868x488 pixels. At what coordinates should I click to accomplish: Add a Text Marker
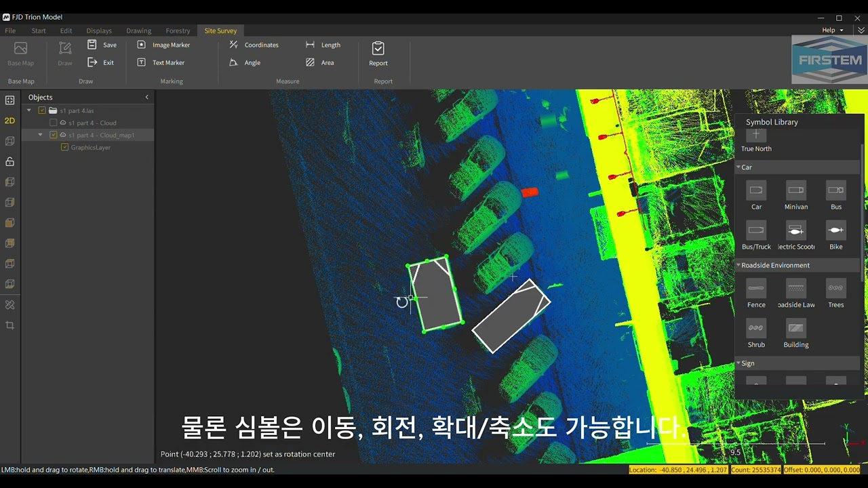(161, 62)
